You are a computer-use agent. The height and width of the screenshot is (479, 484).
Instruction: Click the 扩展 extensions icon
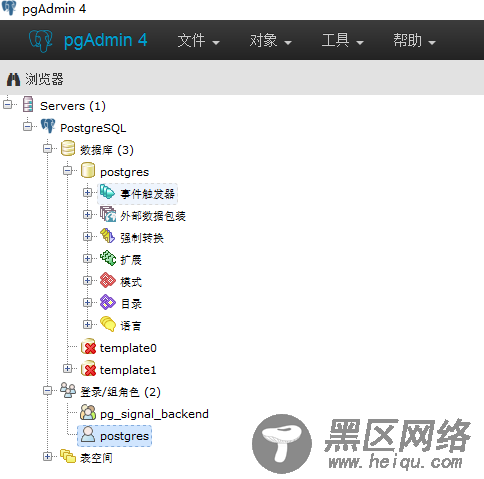tap(108, 258)
